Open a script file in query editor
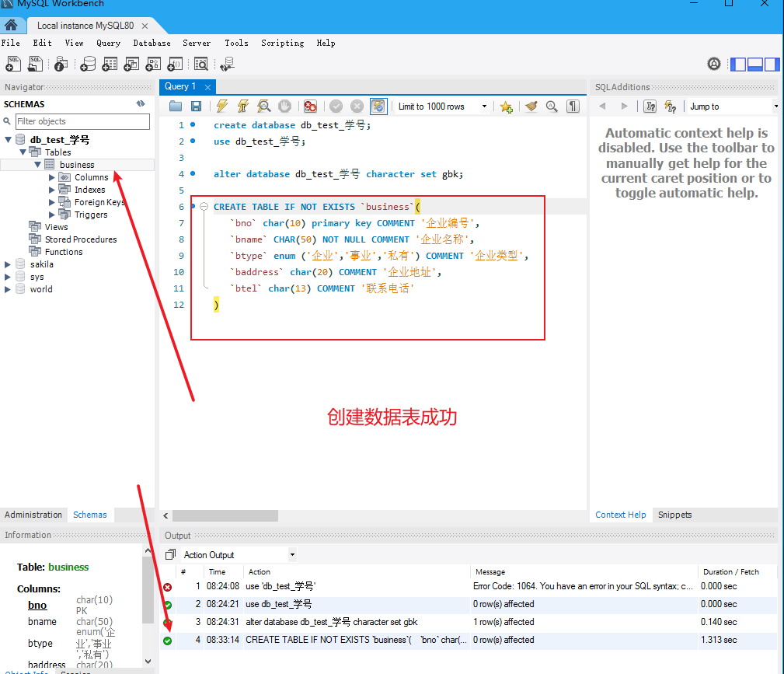This screenshot has height=674, width=784. 176,106
